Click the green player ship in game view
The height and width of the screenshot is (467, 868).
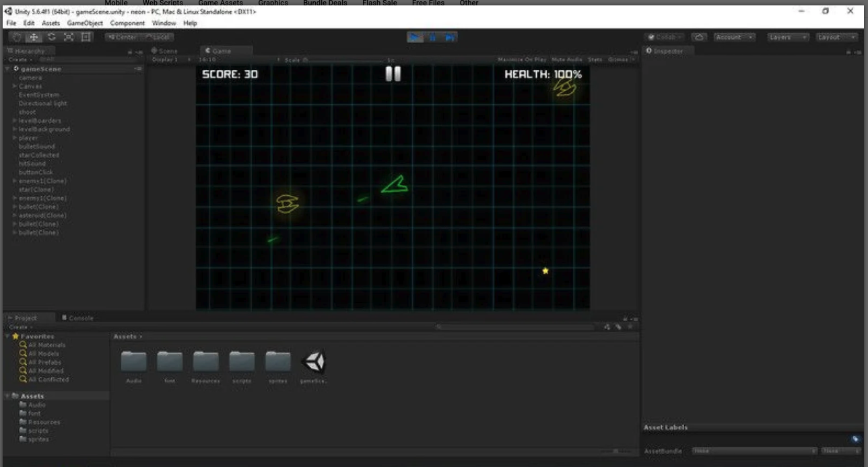(395, 184)
